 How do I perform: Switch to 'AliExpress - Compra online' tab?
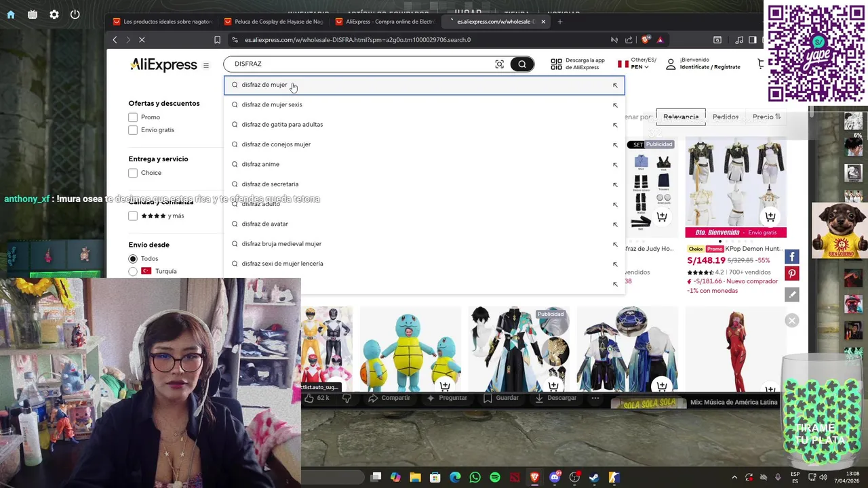click(x=384, y=22)
